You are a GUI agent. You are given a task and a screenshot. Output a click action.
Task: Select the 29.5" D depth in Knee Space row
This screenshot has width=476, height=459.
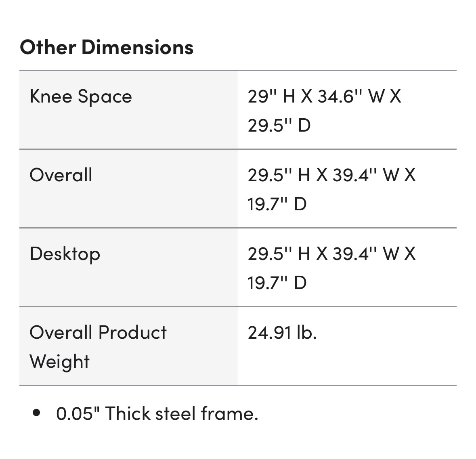click(279, 126)
